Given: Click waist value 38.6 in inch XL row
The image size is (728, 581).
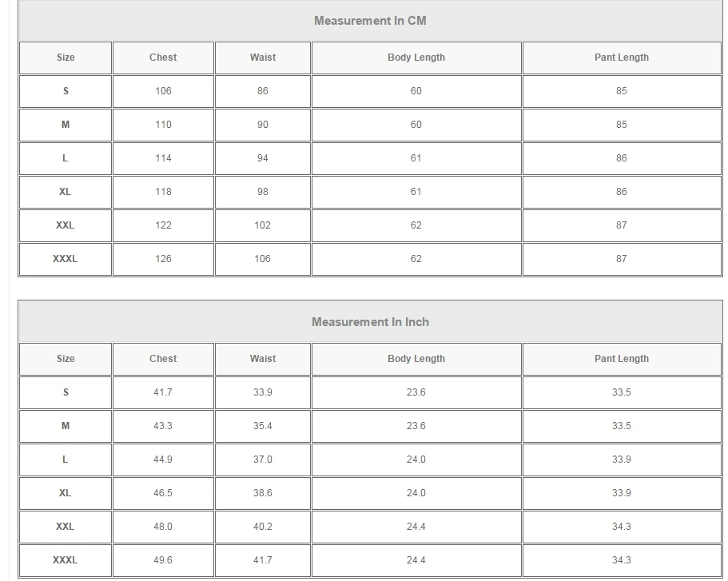Looking at the screenshot, I should pos(262,493).
